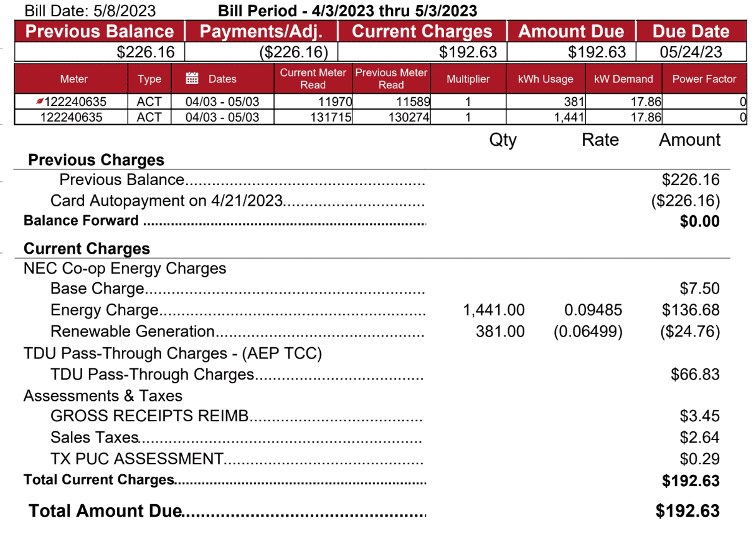
Task: Click the Payments/Adj. header cell
Action: point(261,32)
